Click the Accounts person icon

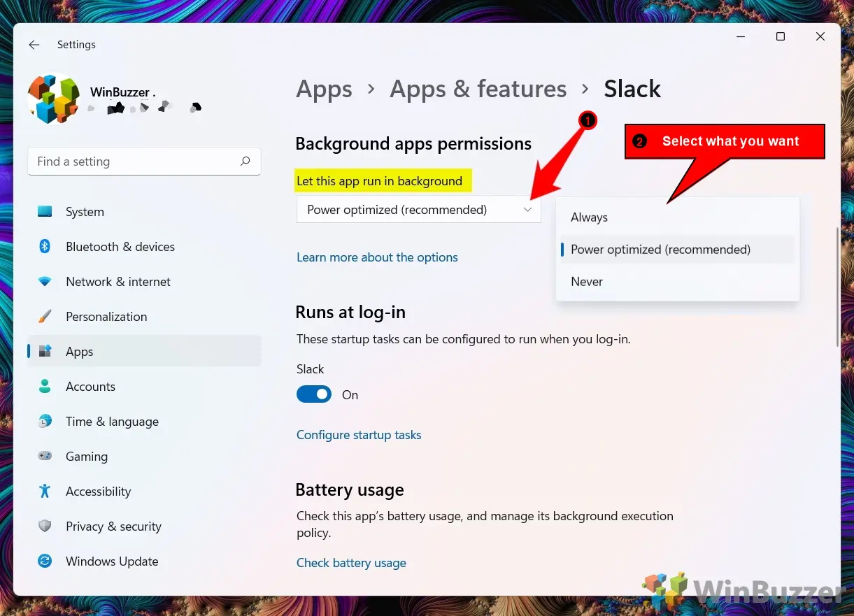[45, 387]
